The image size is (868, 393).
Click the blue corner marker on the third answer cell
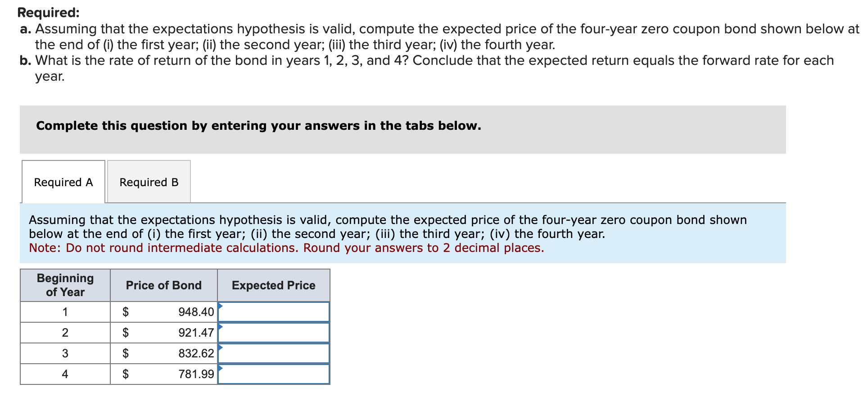click(221, 347)
